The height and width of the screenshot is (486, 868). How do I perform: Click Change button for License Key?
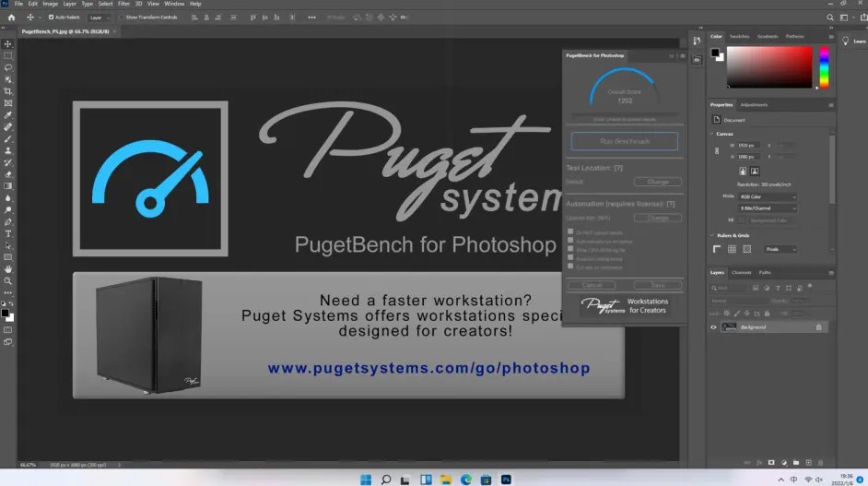(658, 218)
